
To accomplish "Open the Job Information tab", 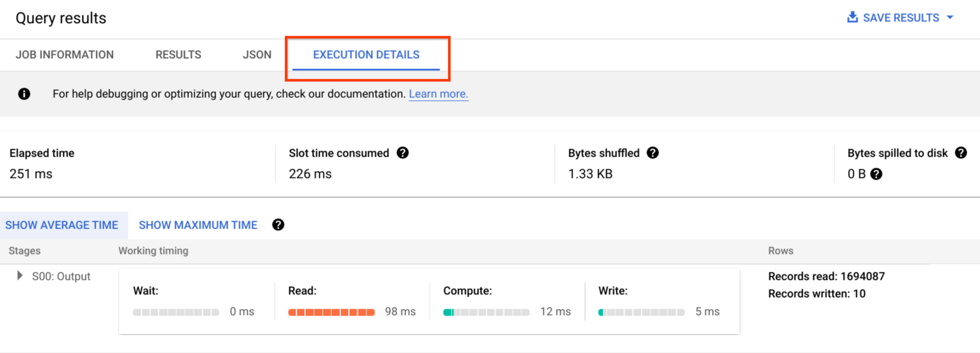I will (65, 55).
